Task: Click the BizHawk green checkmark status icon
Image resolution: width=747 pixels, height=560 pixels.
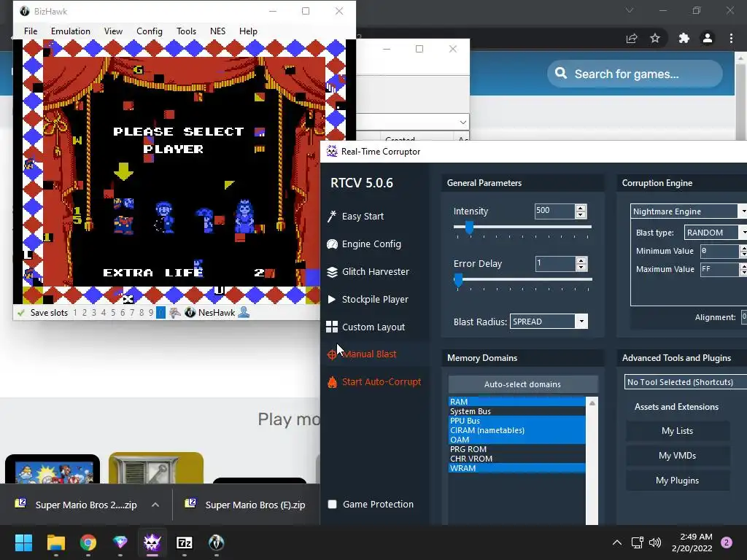Action: 20,313
